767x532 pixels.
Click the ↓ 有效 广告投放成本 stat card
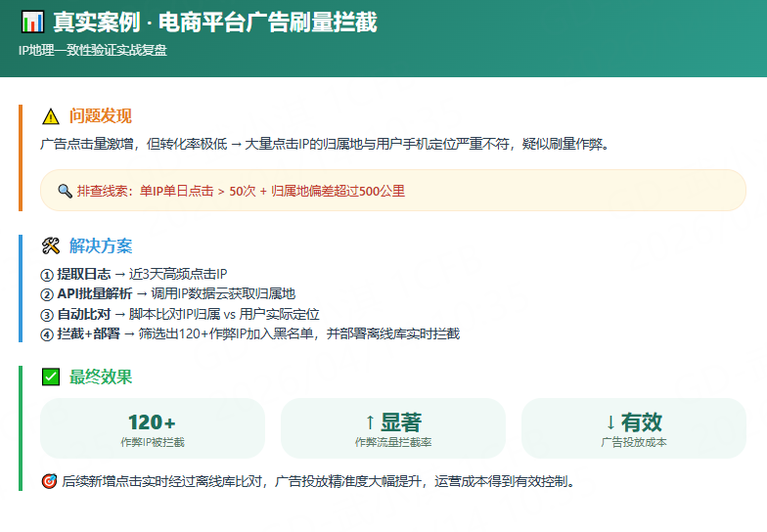tap(634, 428)
